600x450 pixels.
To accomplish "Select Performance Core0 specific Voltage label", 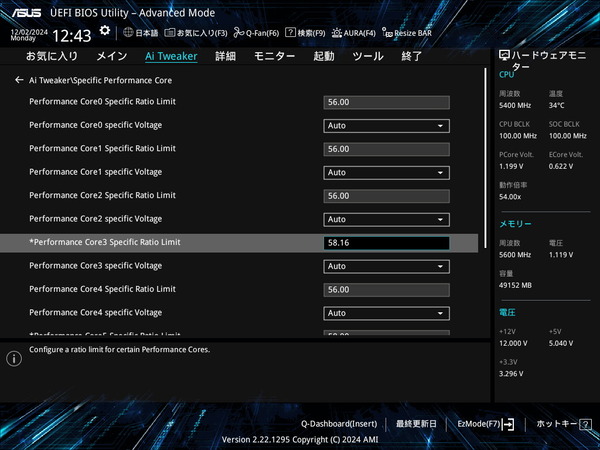I will [x=95, y=125].
